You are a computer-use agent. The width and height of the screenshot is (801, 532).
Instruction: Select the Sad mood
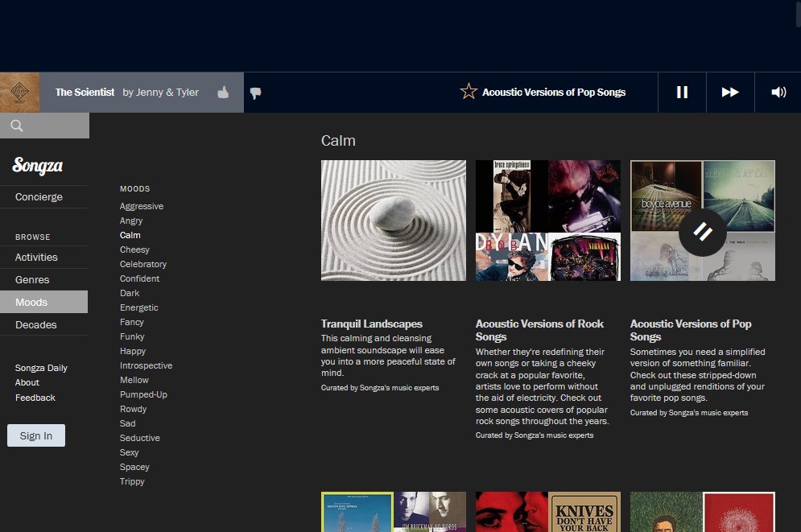click(x=128, y=423)
